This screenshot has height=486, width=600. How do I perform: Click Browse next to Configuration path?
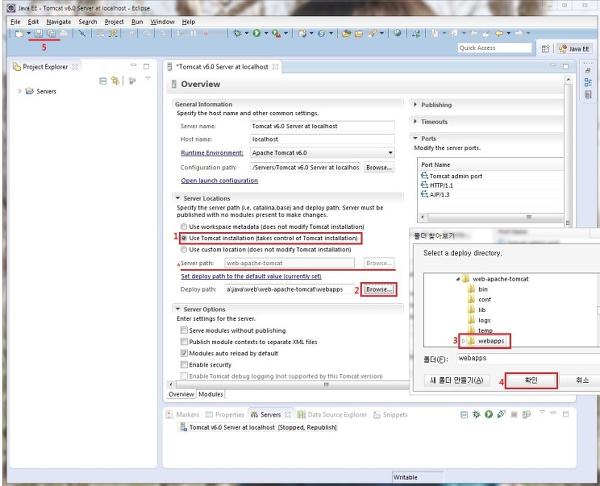point(378,167)
